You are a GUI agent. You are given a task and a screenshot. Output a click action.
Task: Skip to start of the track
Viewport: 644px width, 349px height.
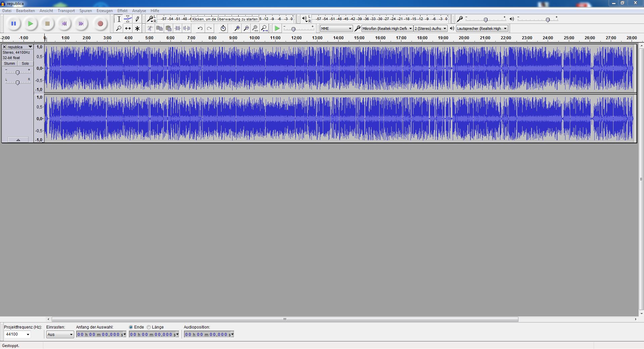coord(64,24)
